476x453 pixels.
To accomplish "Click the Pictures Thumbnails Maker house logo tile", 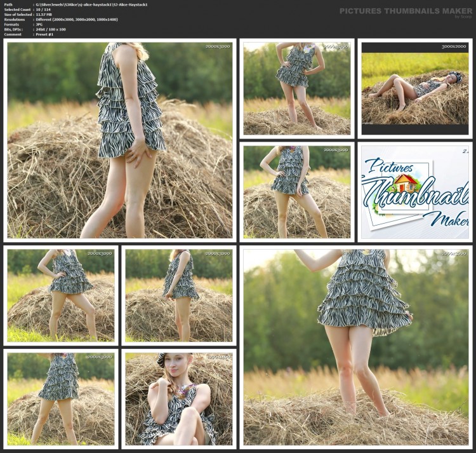I will [415, 192].
